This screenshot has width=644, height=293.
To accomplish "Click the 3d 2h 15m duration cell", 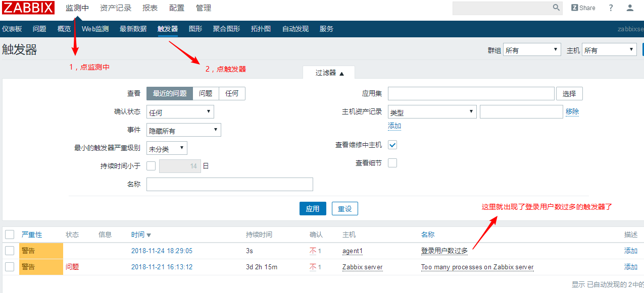I will pos(262,267).
